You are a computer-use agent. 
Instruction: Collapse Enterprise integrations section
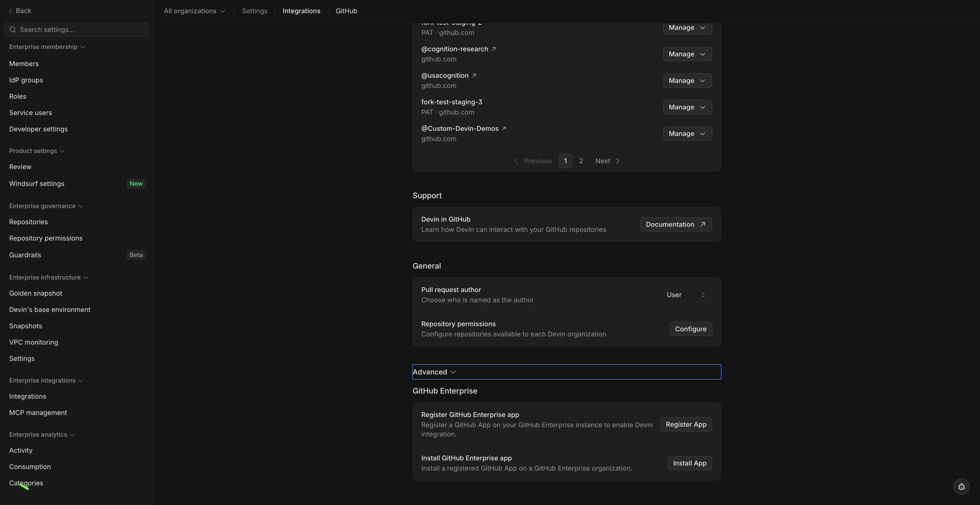[x=46, y=381]
